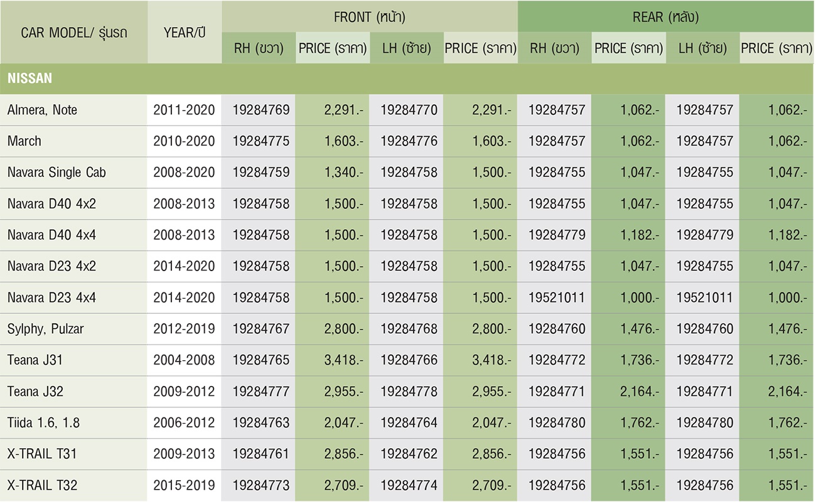Select front RH price 2,709.- for X-TRAIL T32

coord(343,485)
